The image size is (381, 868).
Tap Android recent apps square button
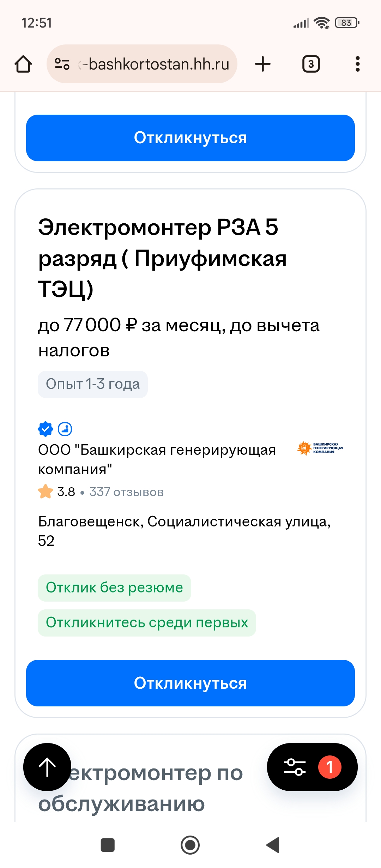(108, 845)
